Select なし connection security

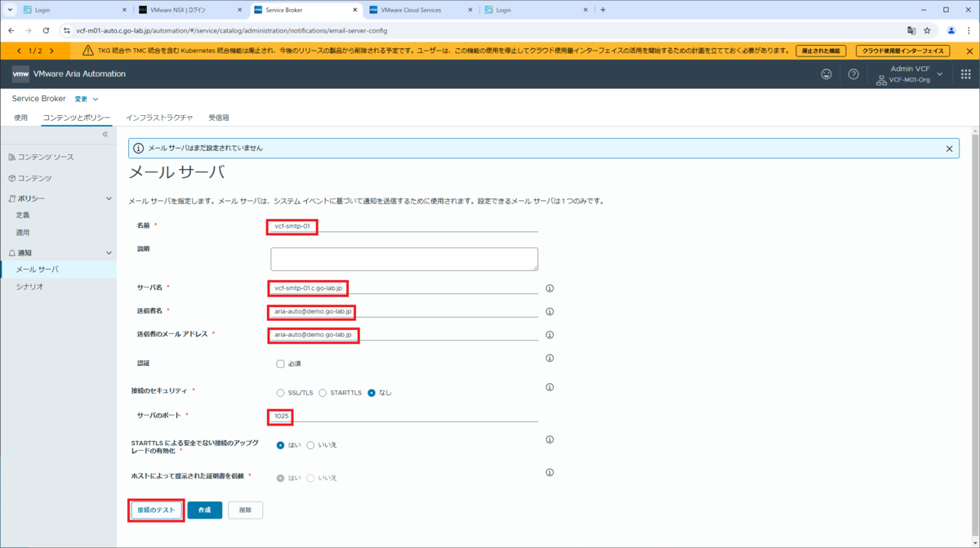click(x=372, y=393)
